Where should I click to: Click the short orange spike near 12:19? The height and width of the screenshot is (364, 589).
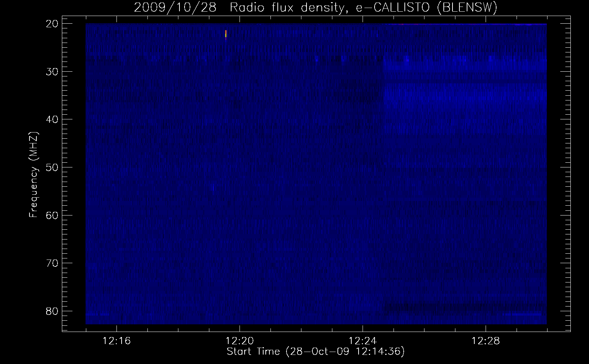[226, 33]
